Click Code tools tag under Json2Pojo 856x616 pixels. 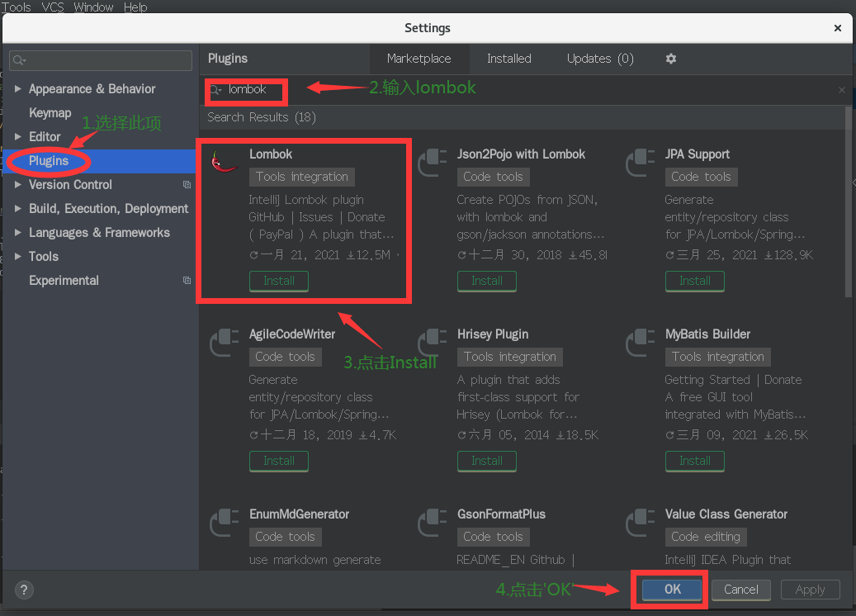coord(493,177)
